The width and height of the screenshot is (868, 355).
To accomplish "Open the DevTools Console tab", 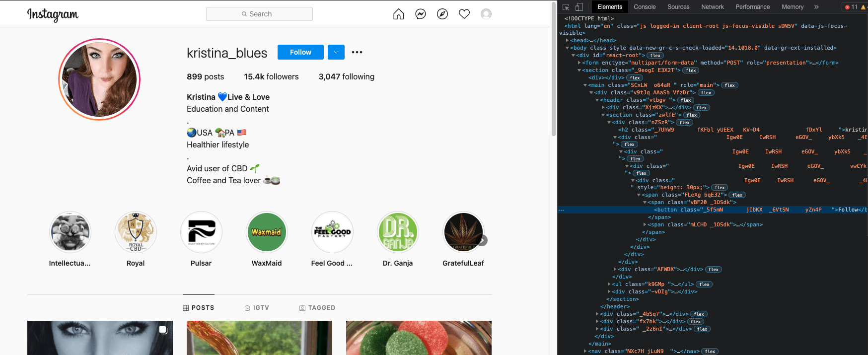I will coord(645,7).
